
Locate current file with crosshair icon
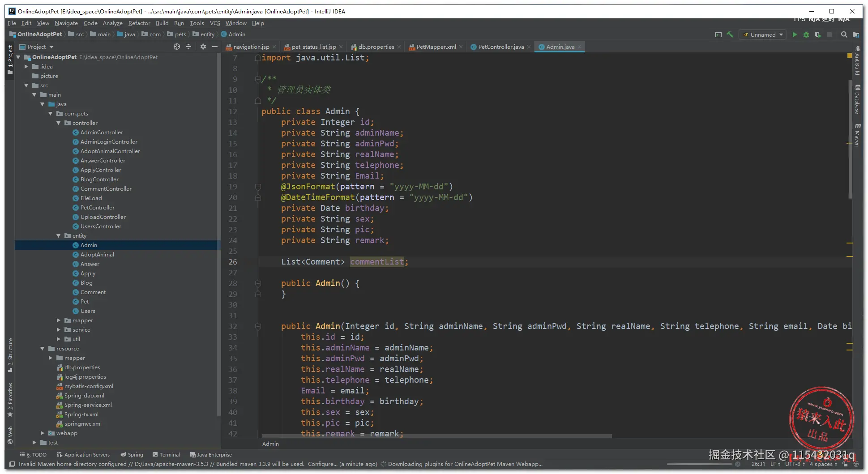[177, 47]
